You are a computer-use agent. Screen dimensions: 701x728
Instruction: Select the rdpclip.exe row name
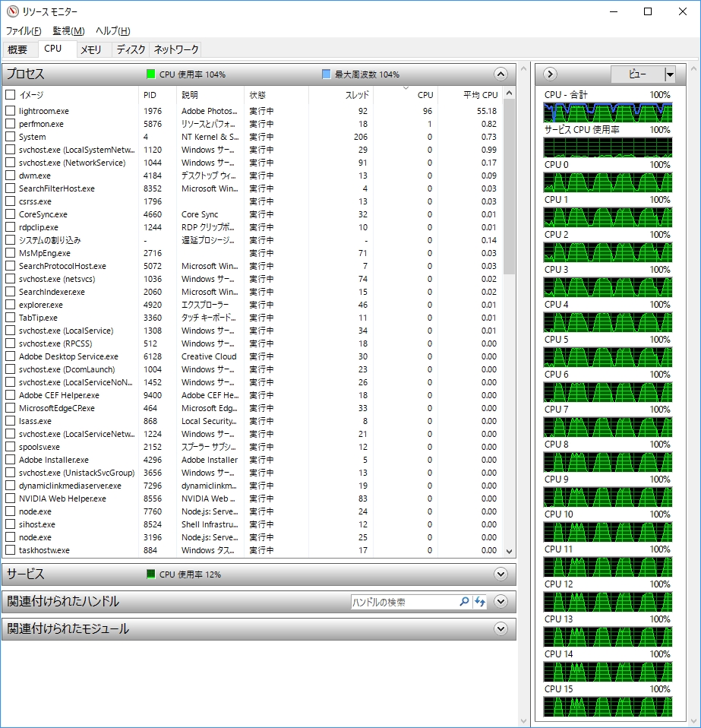click(39, 227)
